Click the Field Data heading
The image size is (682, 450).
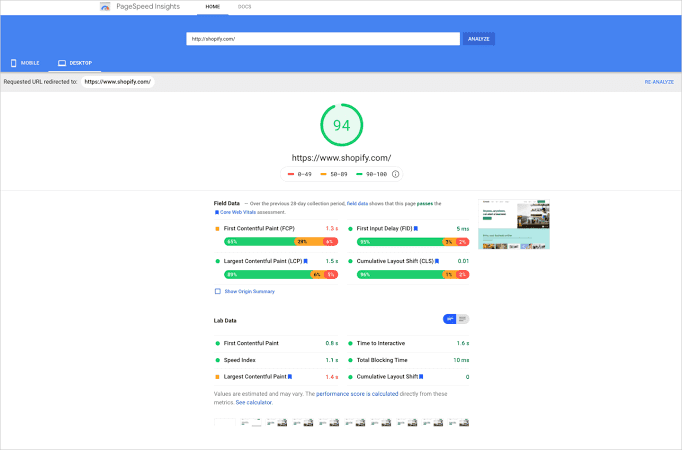[227, 203]
